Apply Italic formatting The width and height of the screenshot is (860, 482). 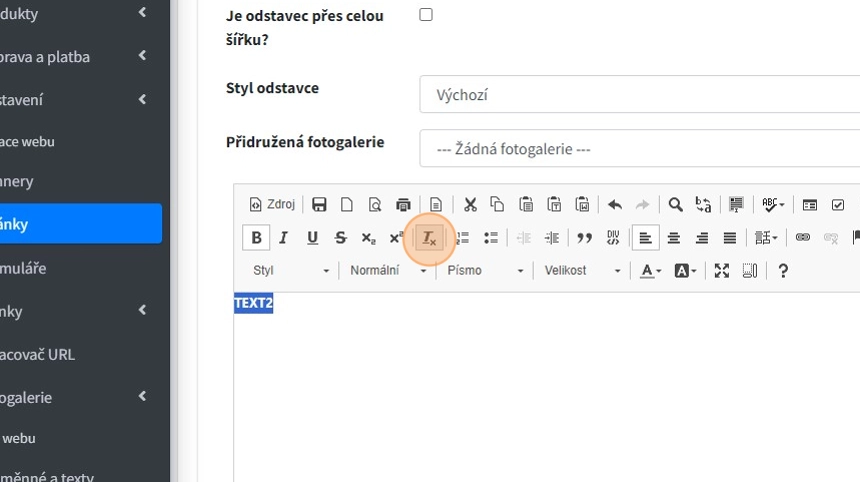[284, 238]
